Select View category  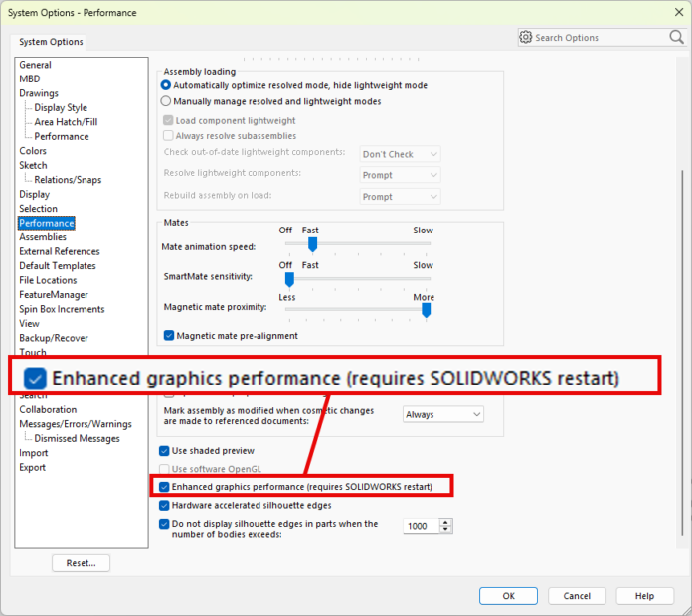pyautogui.click(x=29, y=324)
